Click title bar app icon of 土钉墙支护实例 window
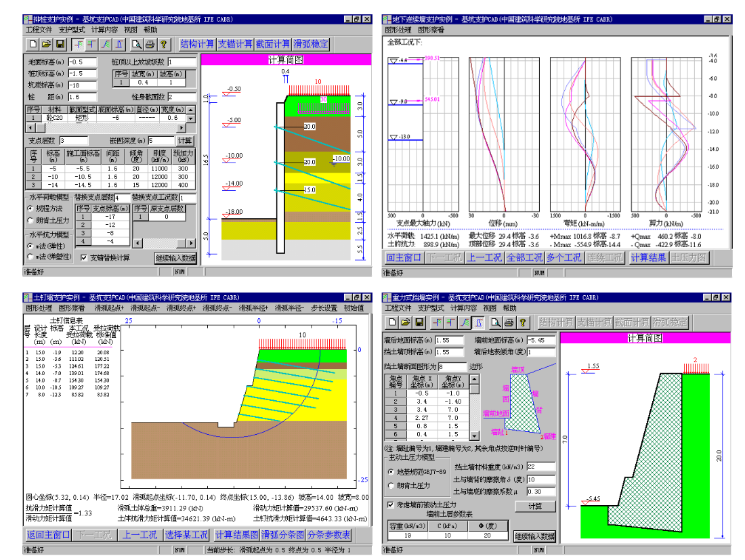 (x=28, y=297)
